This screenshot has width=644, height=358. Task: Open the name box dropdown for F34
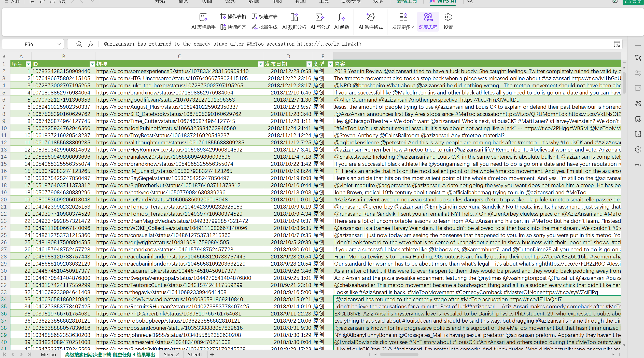(59, 44)
